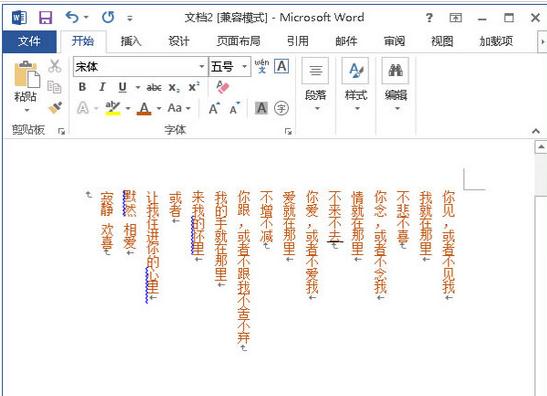Toggle strikethrough abc formatting

(x=154, y=88)
